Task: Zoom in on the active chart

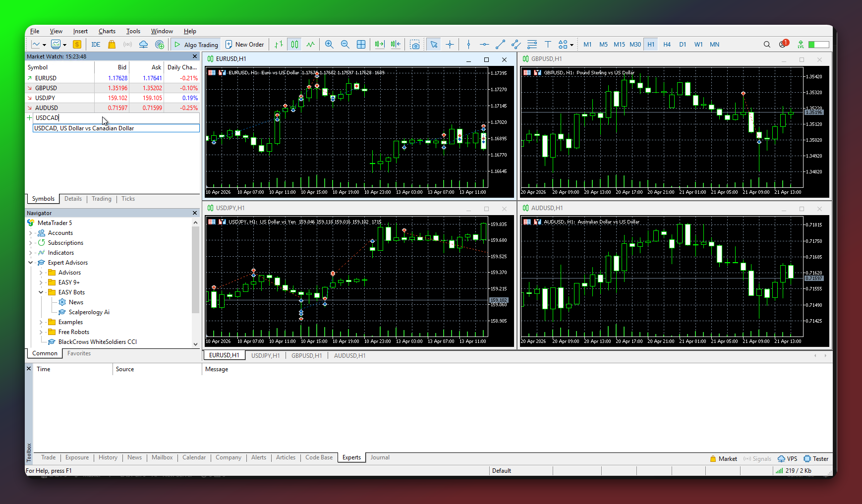Action: [329, 44]
